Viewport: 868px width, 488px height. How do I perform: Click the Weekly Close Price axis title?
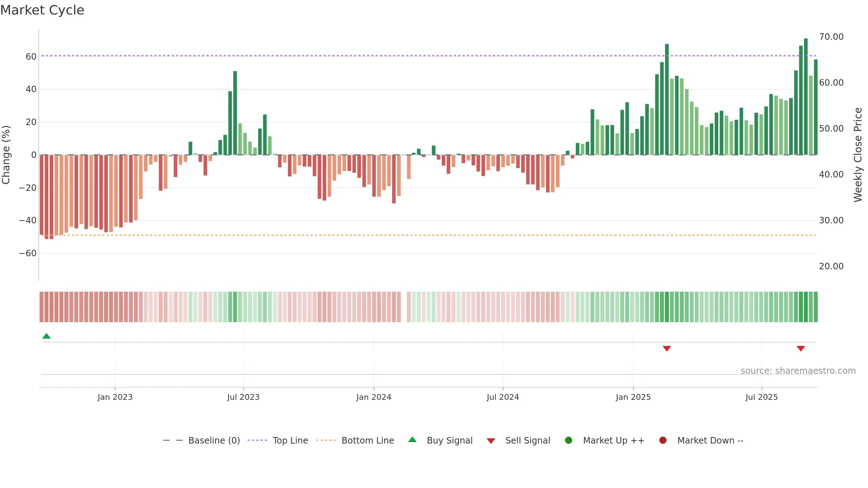tap(858, 155)
